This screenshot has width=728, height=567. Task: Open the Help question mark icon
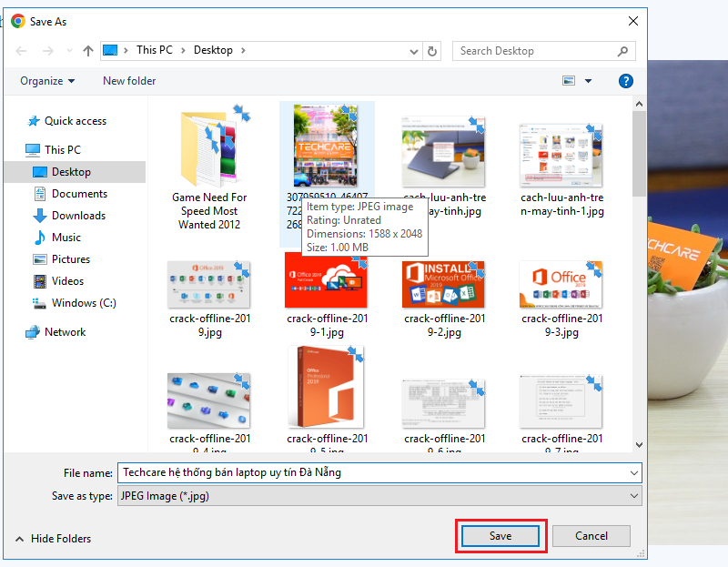pos(625,81)
